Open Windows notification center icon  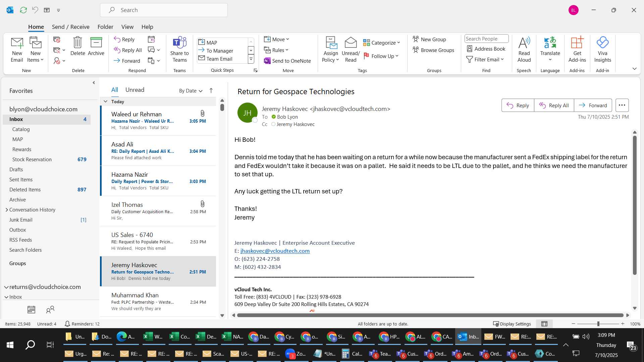pos(632,345)
